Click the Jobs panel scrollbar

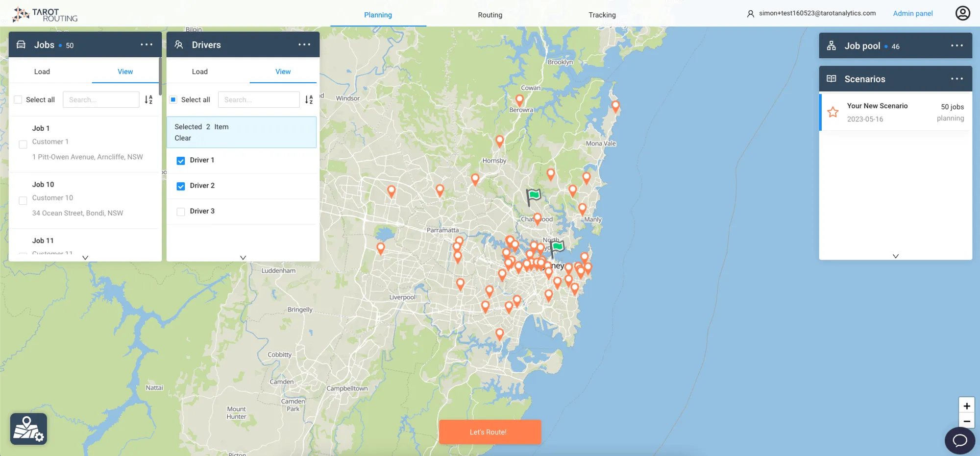(160, 76)
